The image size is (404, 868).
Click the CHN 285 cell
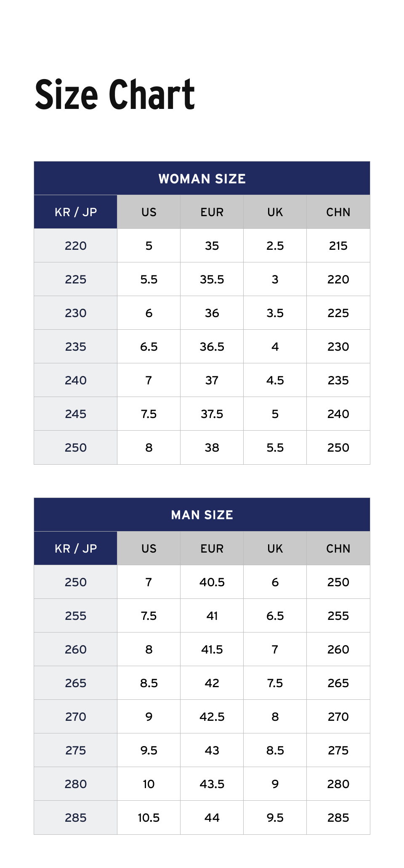tap(338, 818)
